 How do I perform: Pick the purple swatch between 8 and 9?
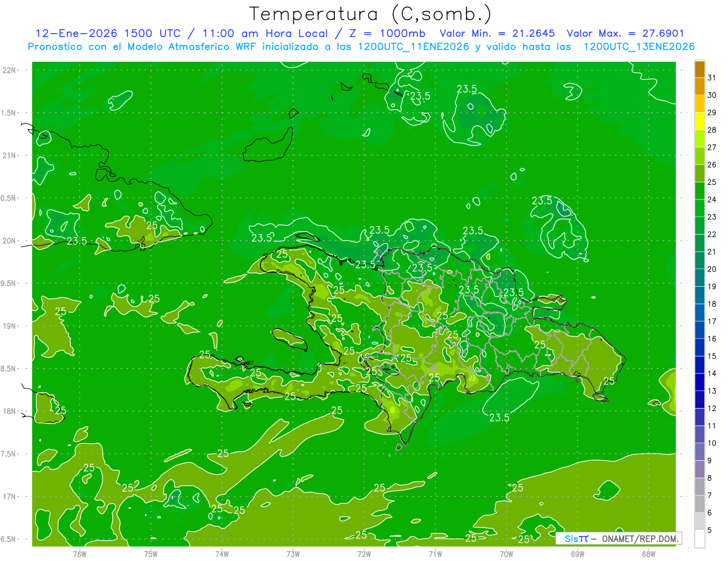[x=699, y=469]
